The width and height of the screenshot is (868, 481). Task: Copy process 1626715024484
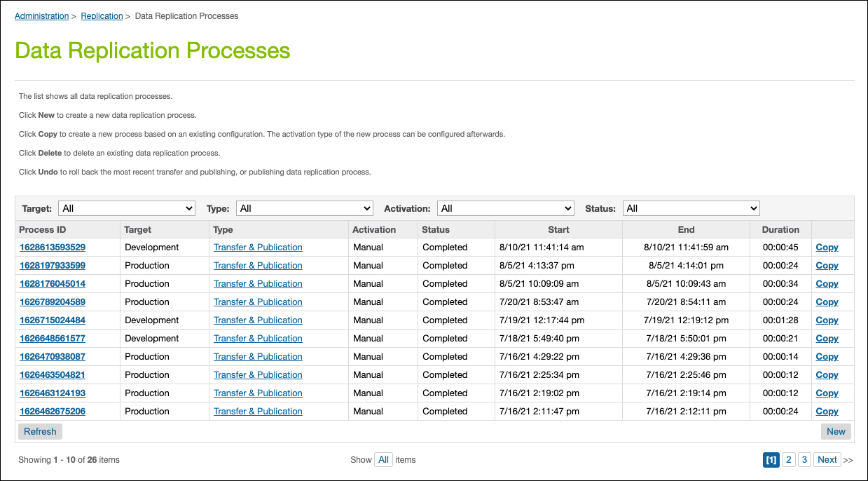click(x=827, y=320)
